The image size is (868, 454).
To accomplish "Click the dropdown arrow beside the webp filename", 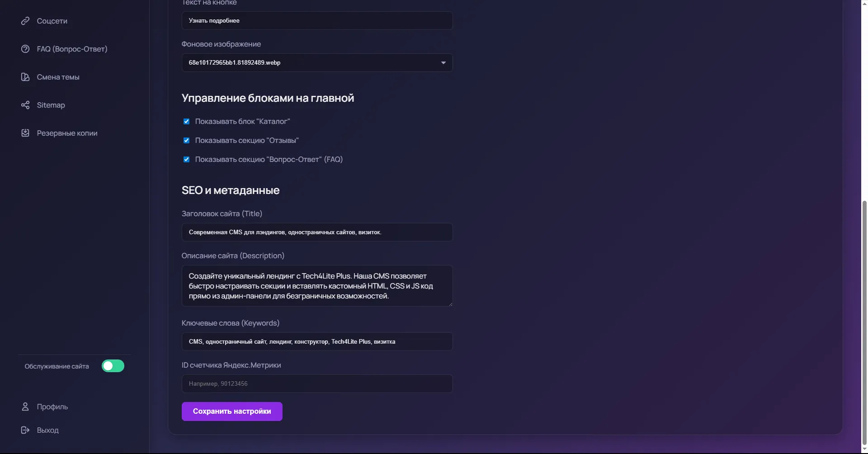I will [x=443, y=63].
